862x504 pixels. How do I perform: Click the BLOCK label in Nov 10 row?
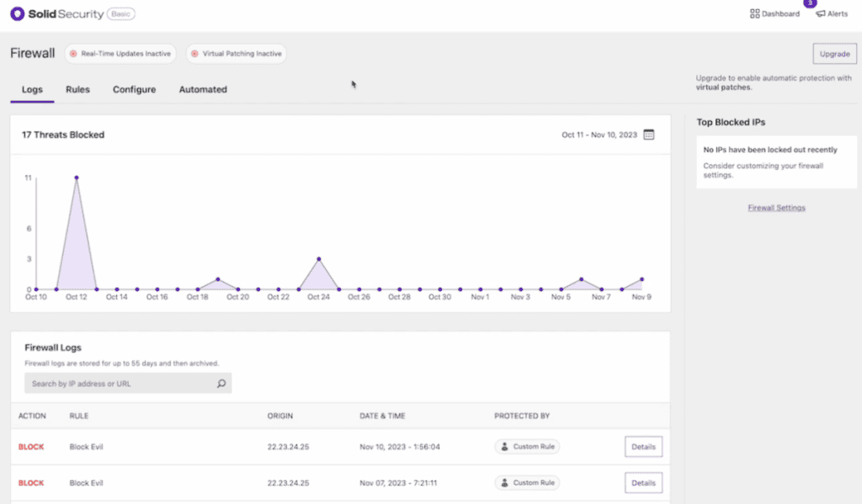click(31, 447)
